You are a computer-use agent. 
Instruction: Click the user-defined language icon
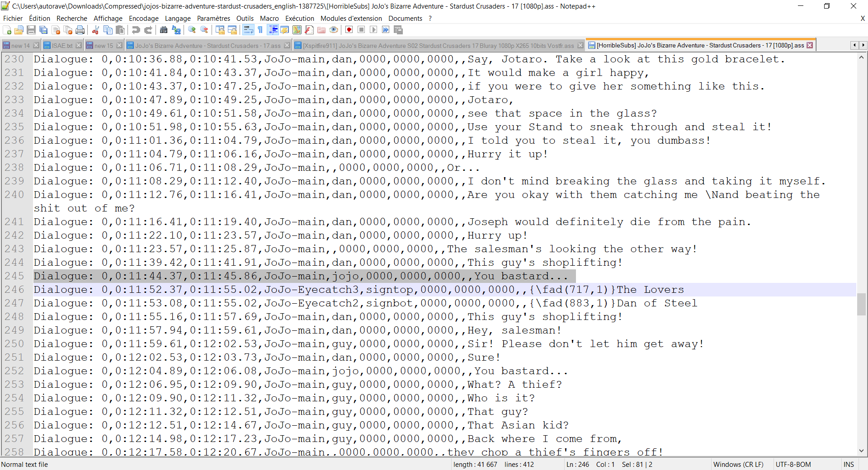click(285, 30)
